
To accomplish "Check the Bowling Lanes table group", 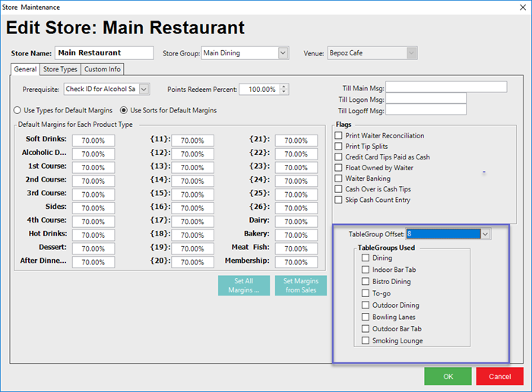I will pos(366,317).
